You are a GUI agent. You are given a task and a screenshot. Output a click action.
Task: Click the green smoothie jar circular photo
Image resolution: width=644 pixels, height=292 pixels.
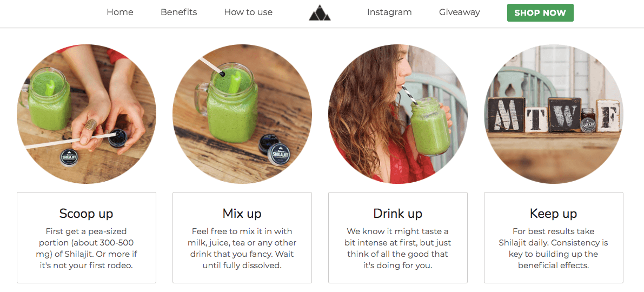(242, 114)
